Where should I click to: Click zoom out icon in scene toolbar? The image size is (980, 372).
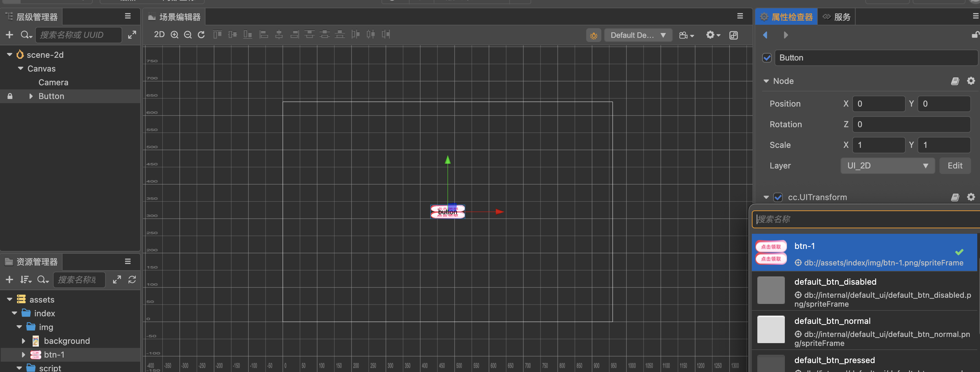[188, 35]
